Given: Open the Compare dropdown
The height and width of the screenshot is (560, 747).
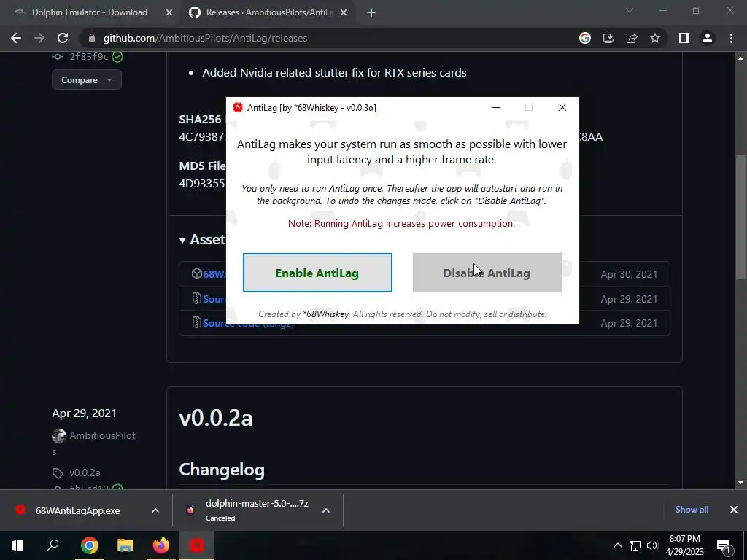Looking at the screenshot, I should pos(87,80).
